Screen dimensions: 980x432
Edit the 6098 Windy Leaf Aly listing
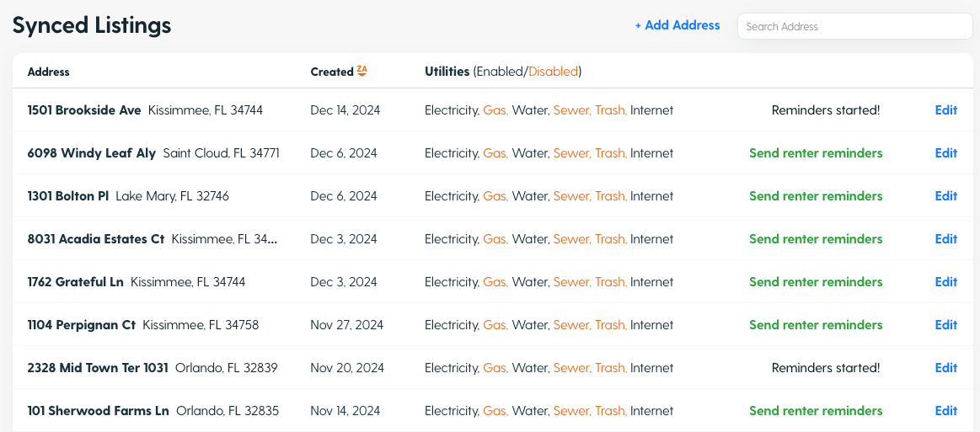pos(945,153)
